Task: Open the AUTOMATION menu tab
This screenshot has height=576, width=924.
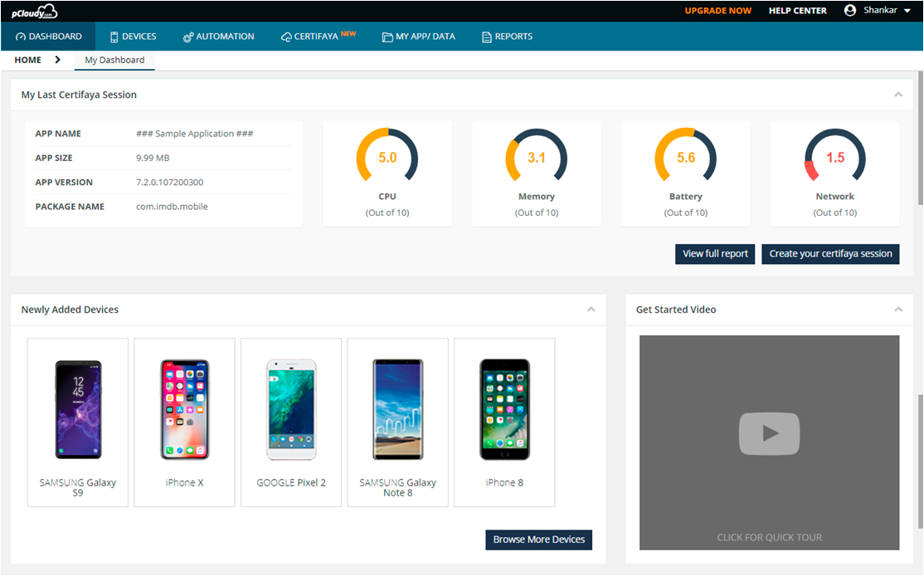Action: pos(219,37)
